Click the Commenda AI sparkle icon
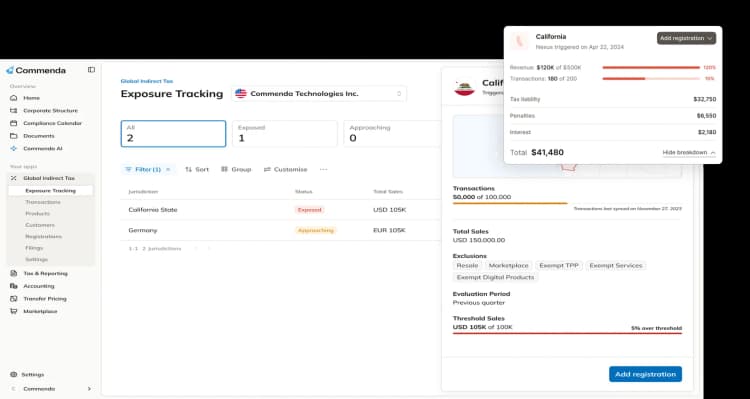The image size is (750, 399). point(13,148)
